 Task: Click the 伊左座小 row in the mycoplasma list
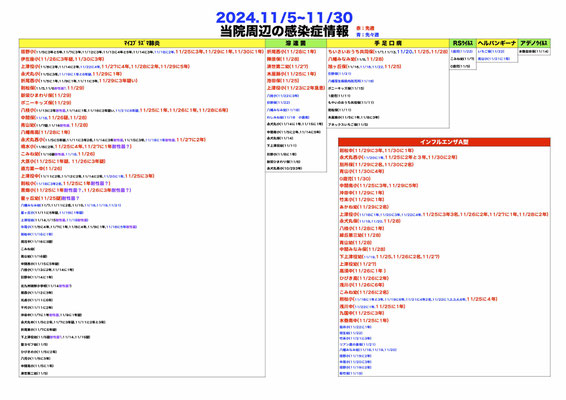(62, 59)
